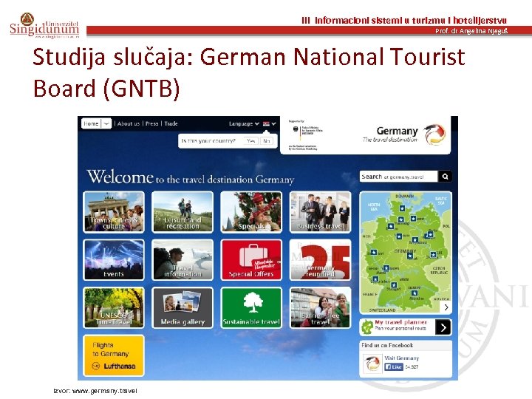Click Visit Germany Facebook profile picture
Screen dimensions: 532x399
(x=372, y=364)
